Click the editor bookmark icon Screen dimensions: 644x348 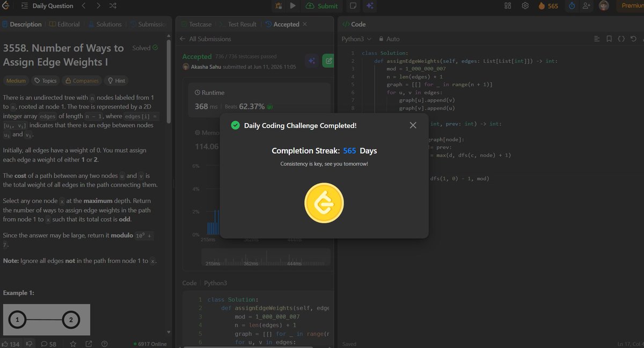point(609,39)
